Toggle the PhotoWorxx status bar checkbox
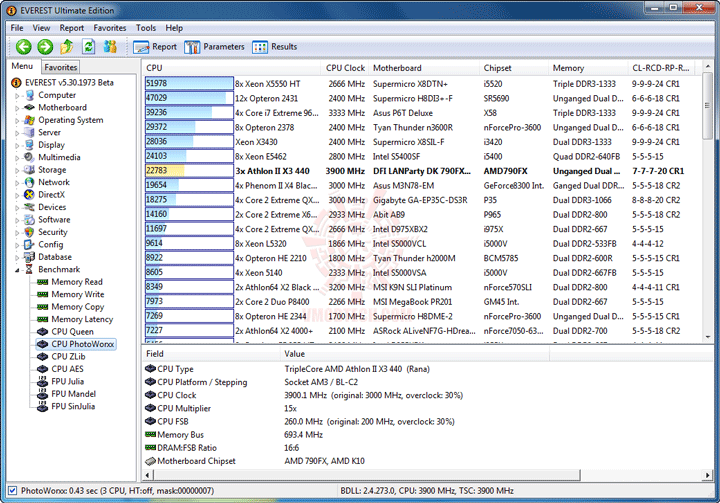The image size is (720, 503). 12,491
